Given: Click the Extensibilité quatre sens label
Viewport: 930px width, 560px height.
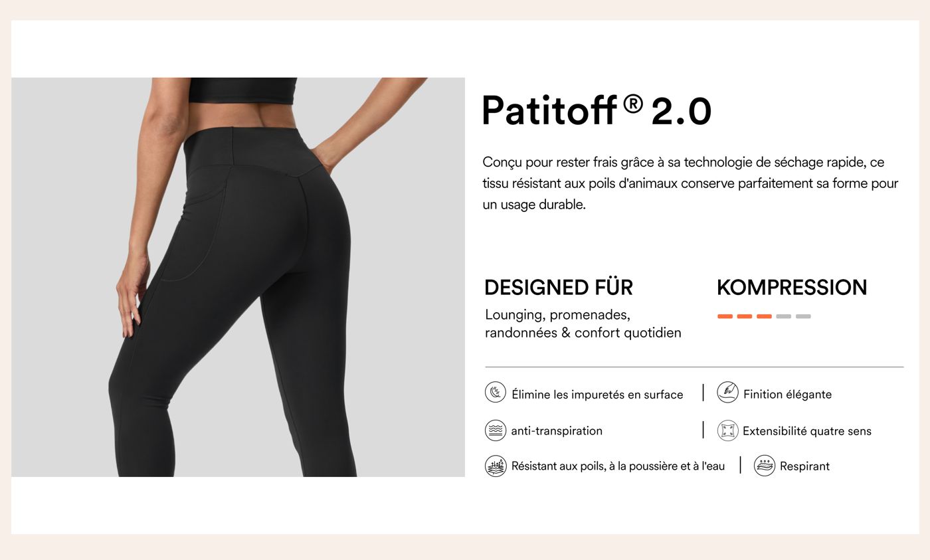Looking at the screenshot, I should point(806,431).
